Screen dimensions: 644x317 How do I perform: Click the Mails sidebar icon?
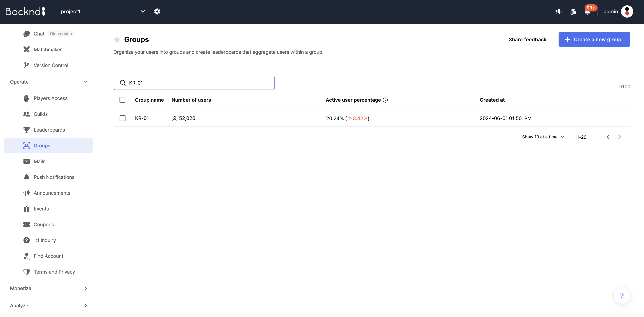tap(27, 161)
